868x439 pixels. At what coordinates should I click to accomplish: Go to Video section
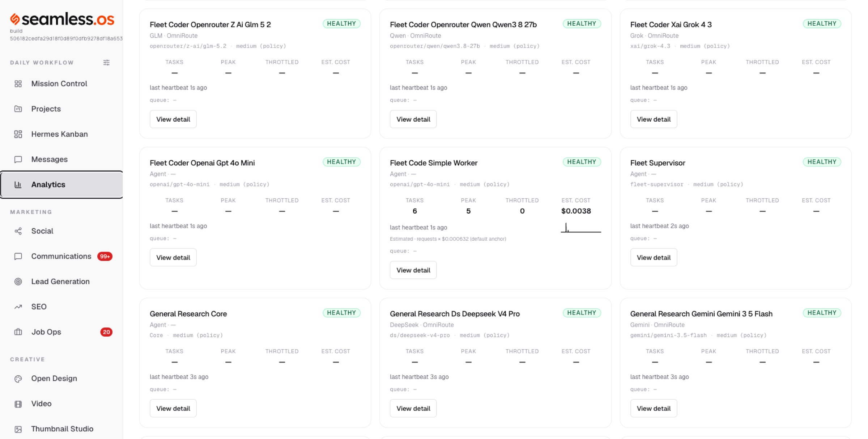[x=61, y=404]
